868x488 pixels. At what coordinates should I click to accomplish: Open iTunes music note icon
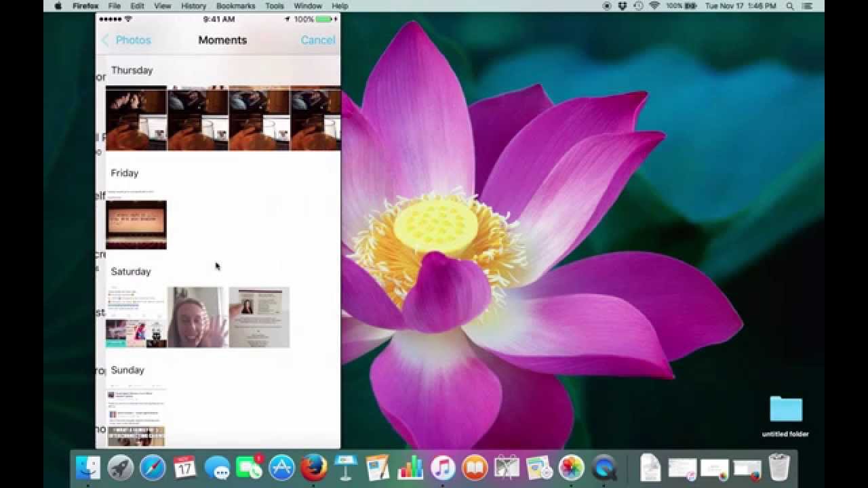443,468
